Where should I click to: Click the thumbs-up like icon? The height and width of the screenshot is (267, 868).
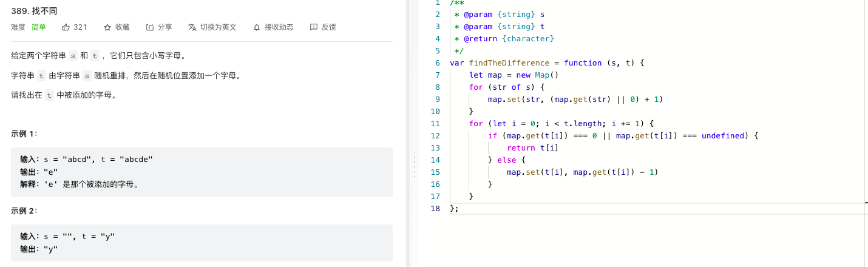pos(66,27)
